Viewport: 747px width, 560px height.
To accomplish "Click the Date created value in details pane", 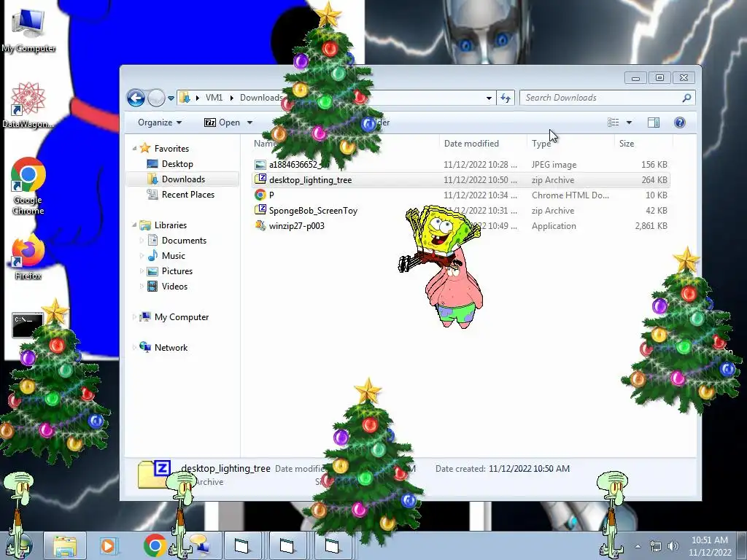I will pyautogui.click(x=529, y=469).
